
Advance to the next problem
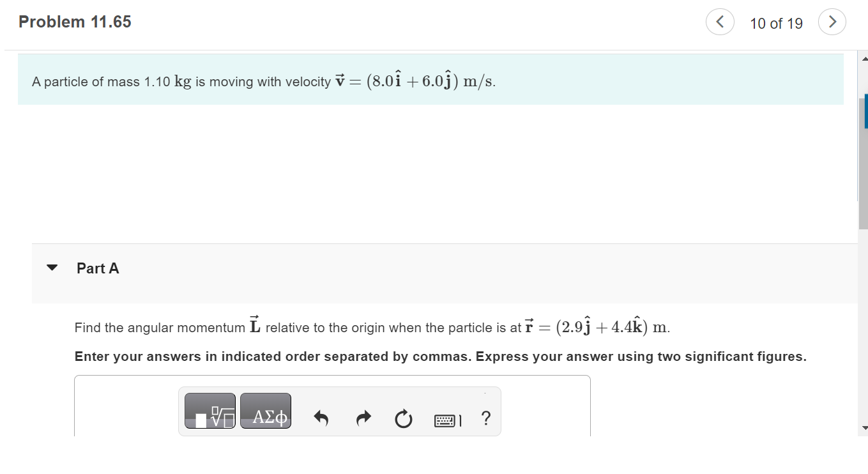click(832, 22)
